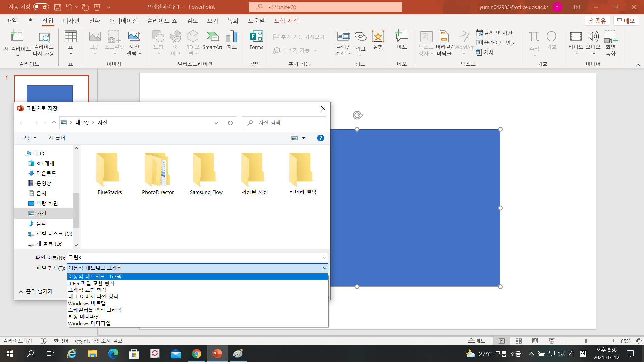Toggle the 자동 저장 autosave switch

pyautogui.click(x=41, y=7)
